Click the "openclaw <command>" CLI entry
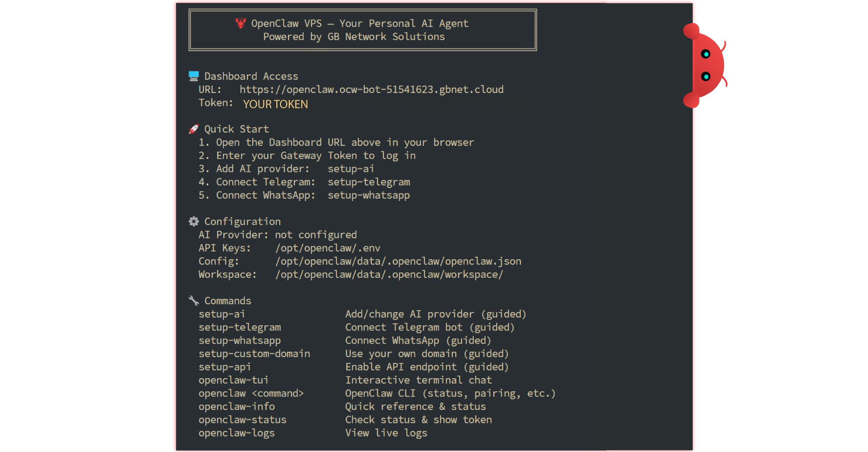 tap(251, 393)
